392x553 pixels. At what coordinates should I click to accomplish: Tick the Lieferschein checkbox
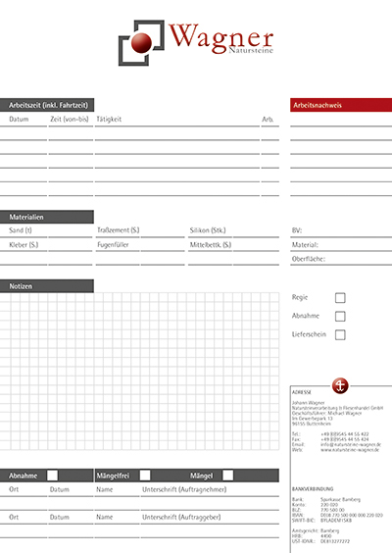tap(340, 334)
